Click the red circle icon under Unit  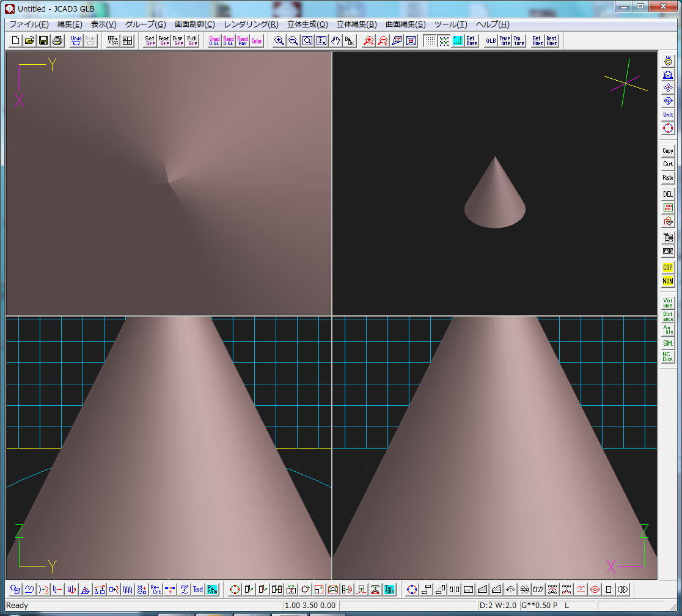coord(668,128)
